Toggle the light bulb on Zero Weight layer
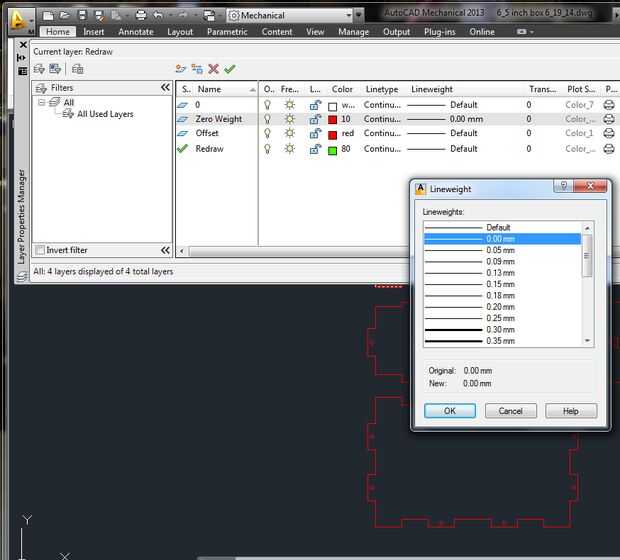The image size is (620, 560). 268,119
